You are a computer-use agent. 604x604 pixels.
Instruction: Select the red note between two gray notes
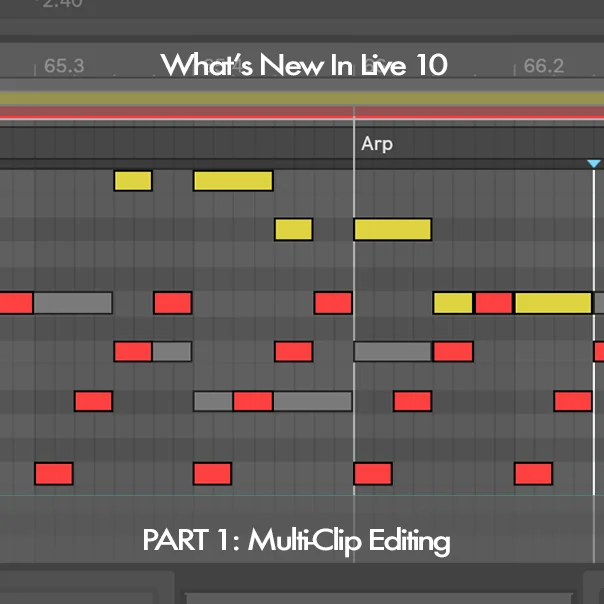click(x=253, y=401)
